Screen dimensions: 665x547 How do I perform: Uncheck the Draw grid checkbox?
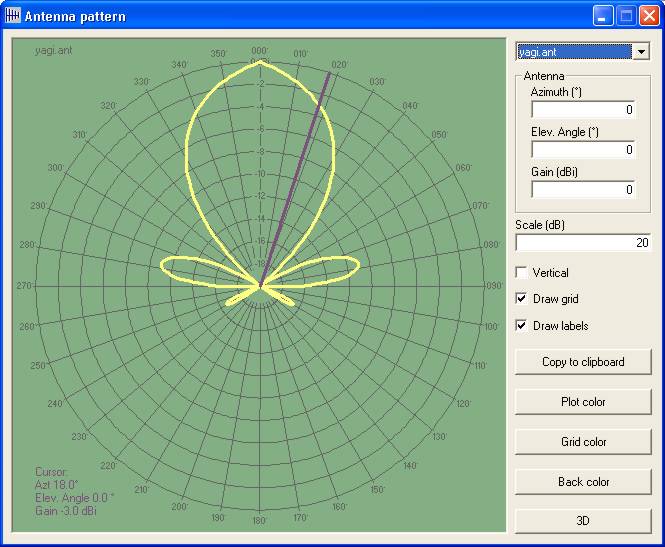(521, 299)
